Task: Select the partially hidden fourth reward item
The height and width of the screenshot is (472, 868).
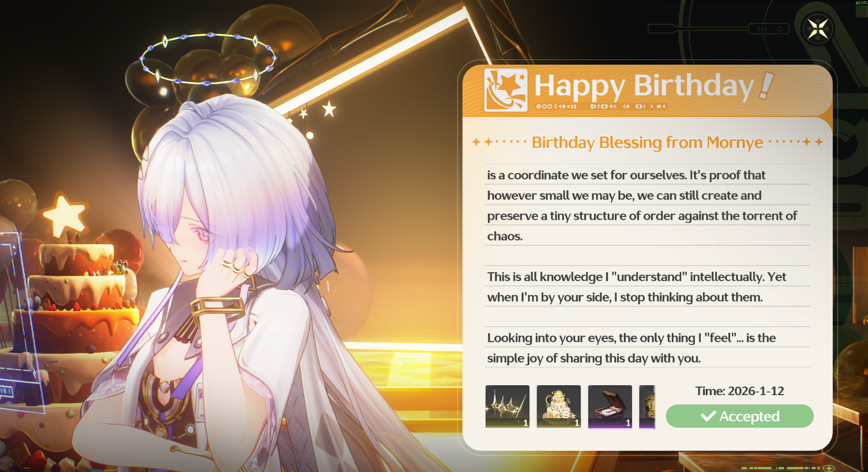Action: [647, 406]
